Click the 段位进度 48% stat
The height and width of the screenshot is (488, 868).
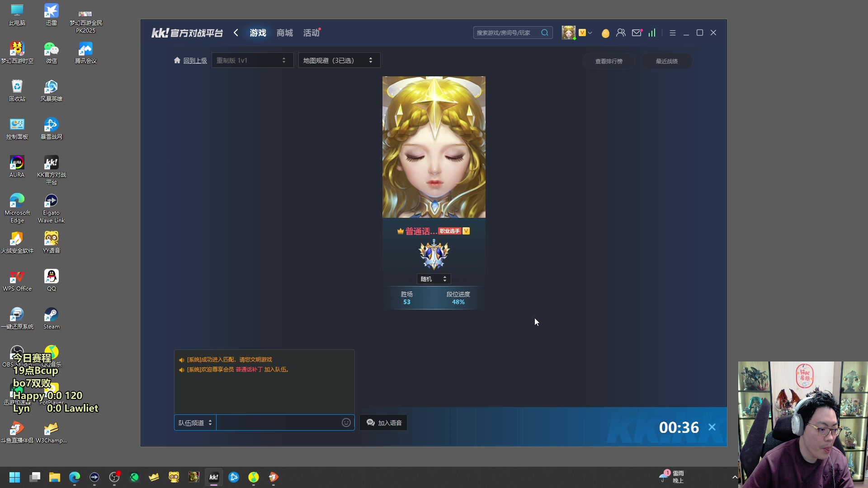[x=458, y=298]
